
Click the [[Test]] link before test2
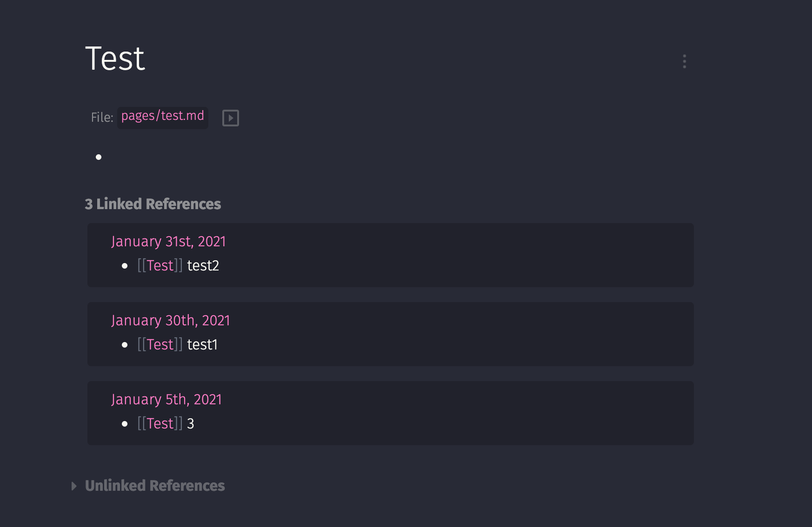pyautogui.click(x=160, y=266)
